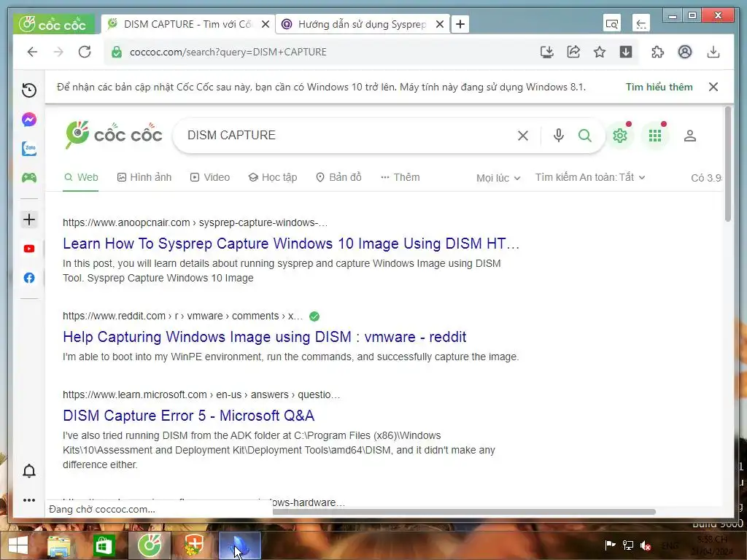Open a new tab with the plus button
This screenshot has width=747, height=560.
(460, 24)
